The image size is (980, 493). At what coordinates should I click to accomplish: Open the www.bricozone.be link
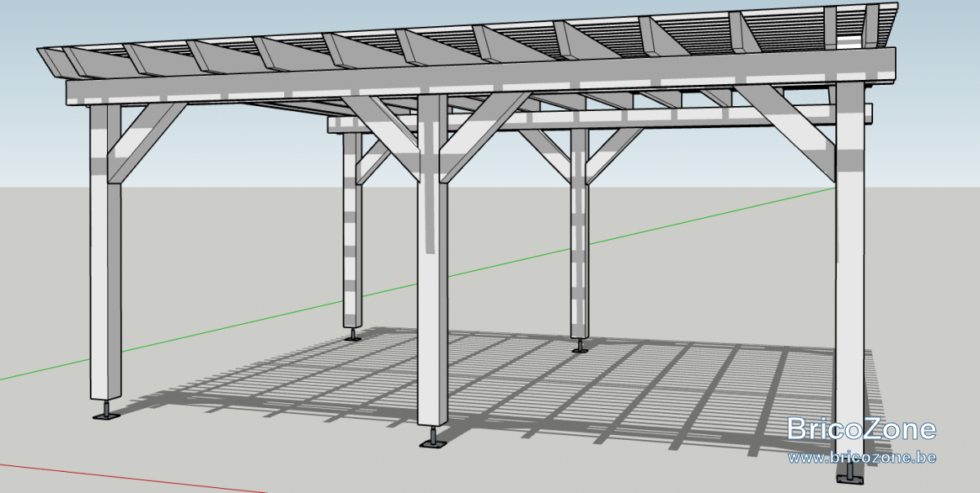[x=862, y=457]
